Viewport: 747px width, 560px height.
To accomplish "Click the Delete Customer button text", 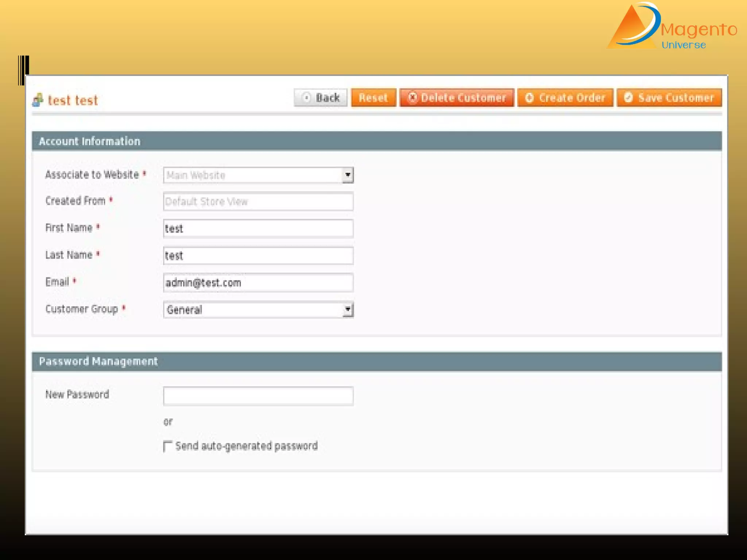I will [x=463, y=98].
